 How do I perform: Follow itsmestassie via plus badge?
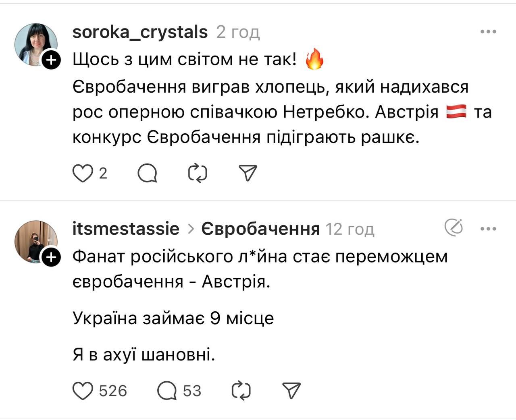tap(51, 258)
